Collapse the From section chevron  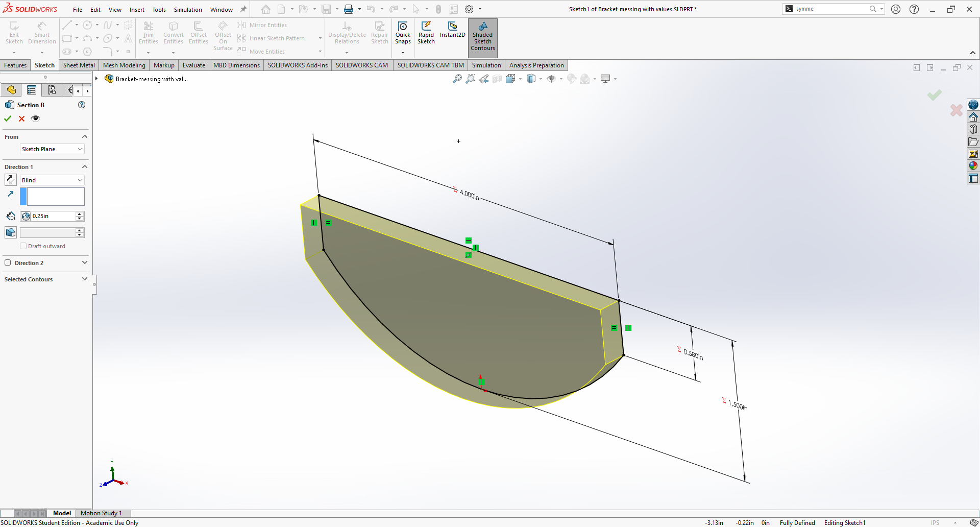[x=85, y=137]
